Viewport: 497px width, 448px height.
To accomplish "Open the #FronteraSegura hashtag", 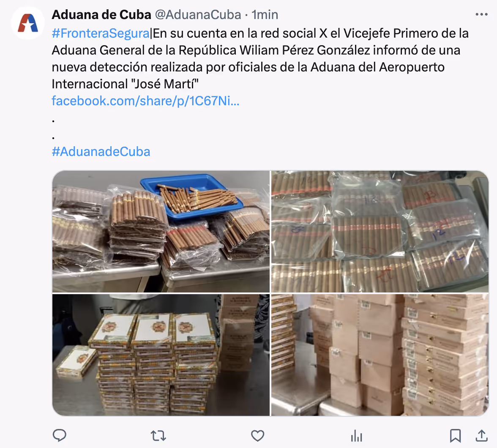I will [101, 33].
